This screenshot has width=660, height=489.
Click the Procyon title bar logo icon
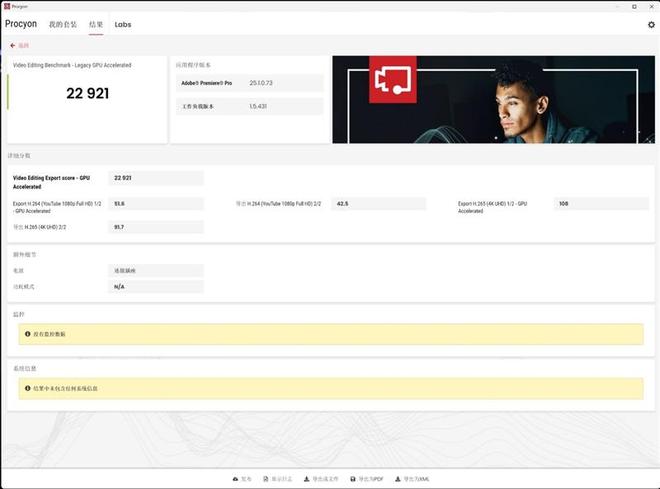pyautogui.click(x=6, y=6)
